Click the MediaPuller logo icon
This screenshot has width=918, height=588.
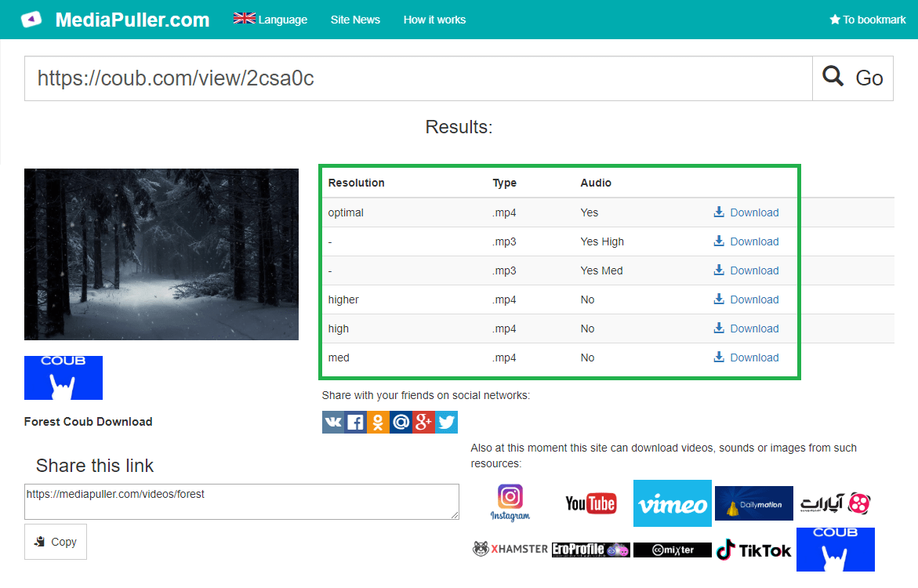(x=31, y=20)
